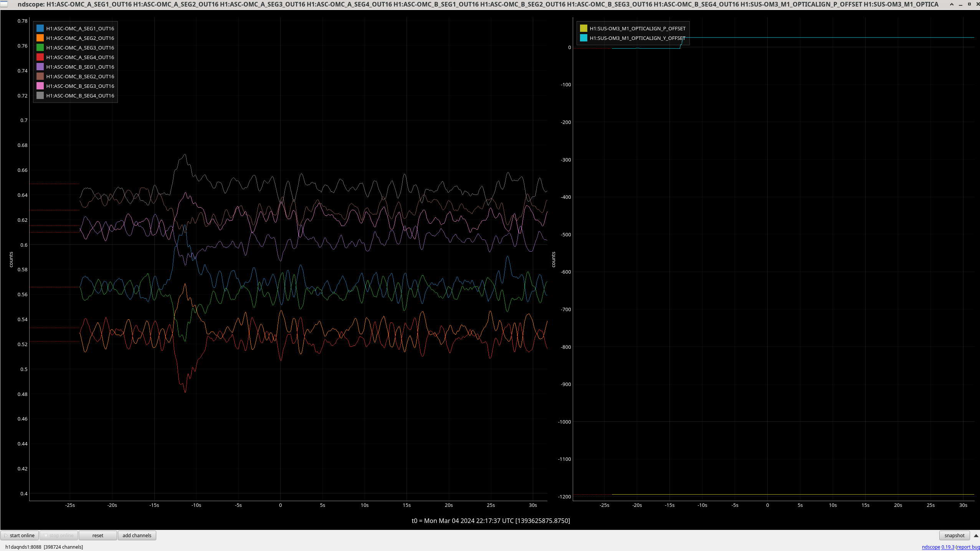This screenshot has width=980, height=551.
Task: Click the t0 timestamp label below plots
Action: tap(490, 521)
